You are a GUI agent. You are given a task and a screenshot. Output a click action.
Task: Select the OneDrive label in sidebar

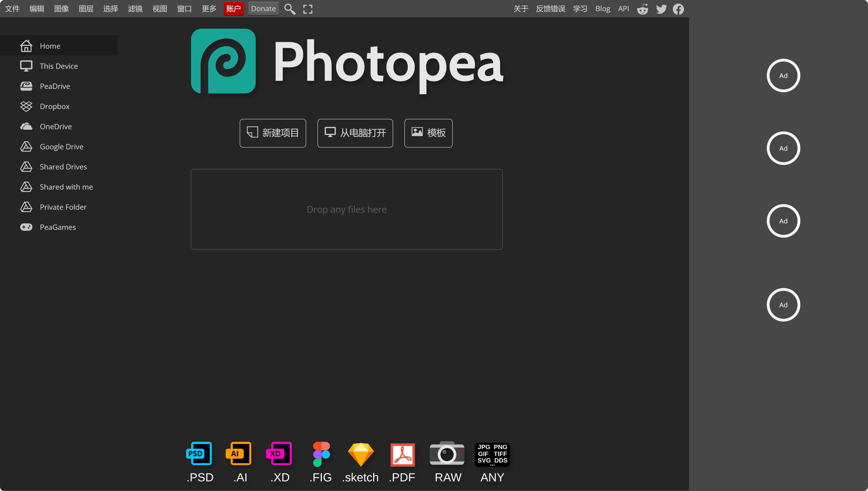pos(56,126)
